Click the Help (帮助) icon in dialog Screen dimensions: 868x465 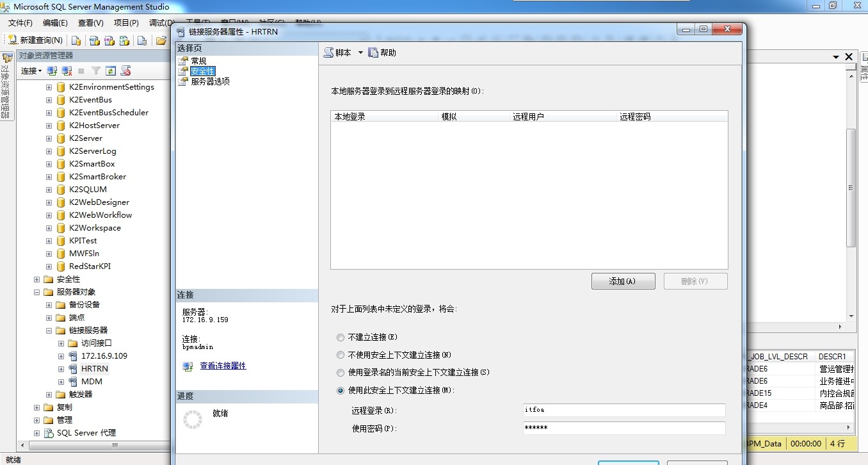click(373, 53)
